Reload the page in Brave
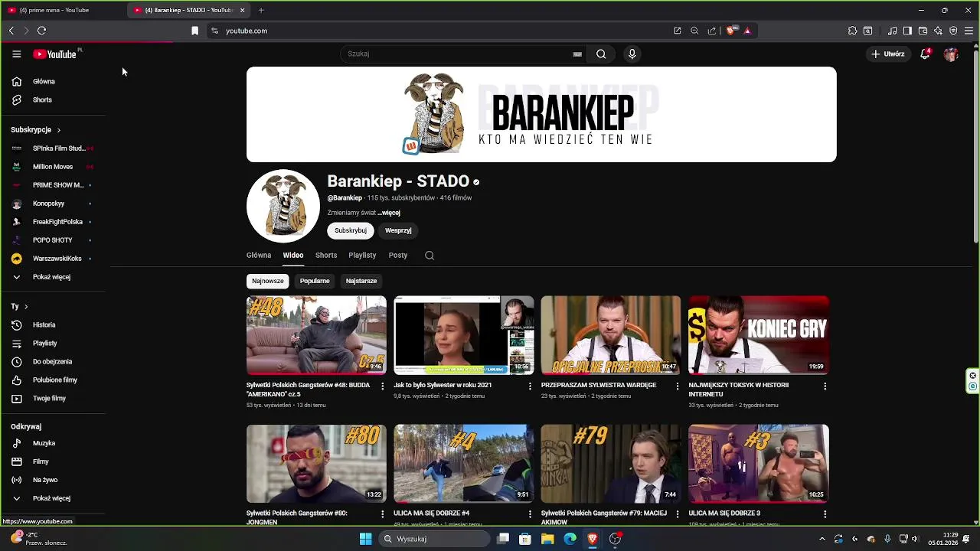The image size is (980, 551). coord(41,31)
